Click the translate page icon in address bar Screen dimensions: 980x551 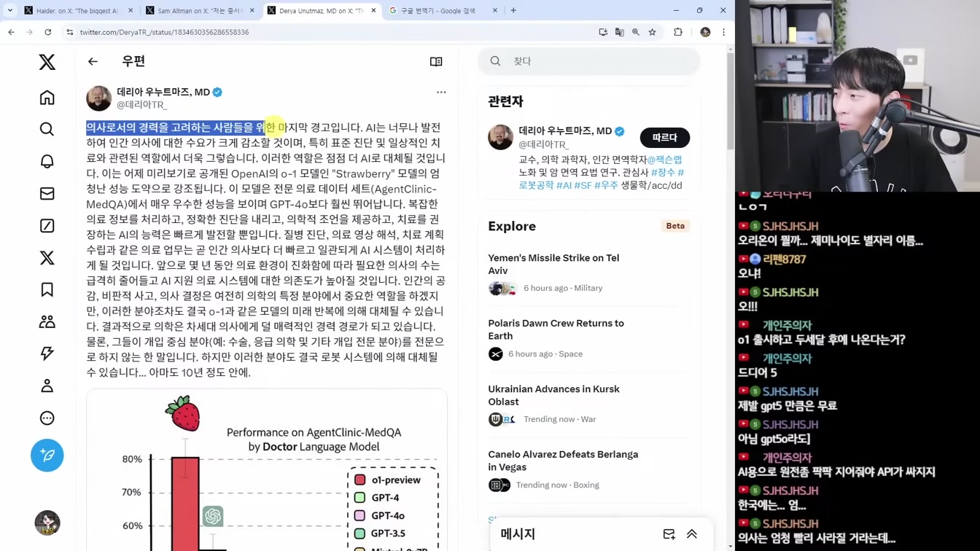pos(619,32)
